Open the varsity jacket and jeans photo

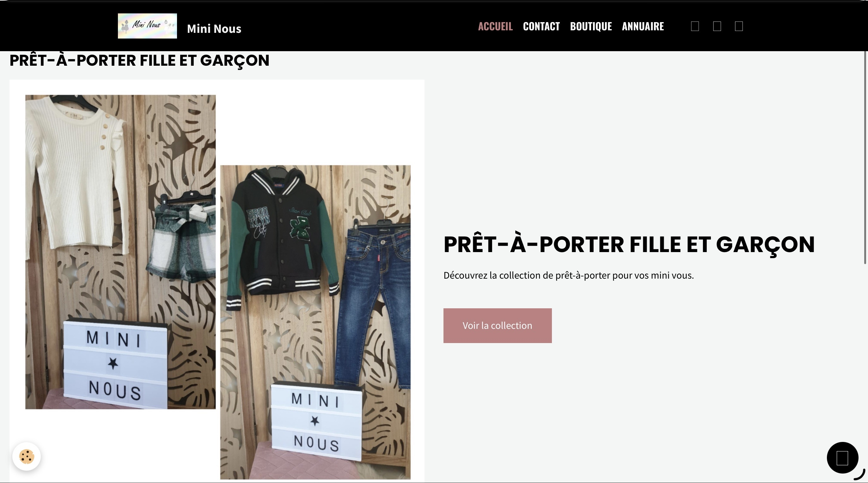(x=315, y=322)
